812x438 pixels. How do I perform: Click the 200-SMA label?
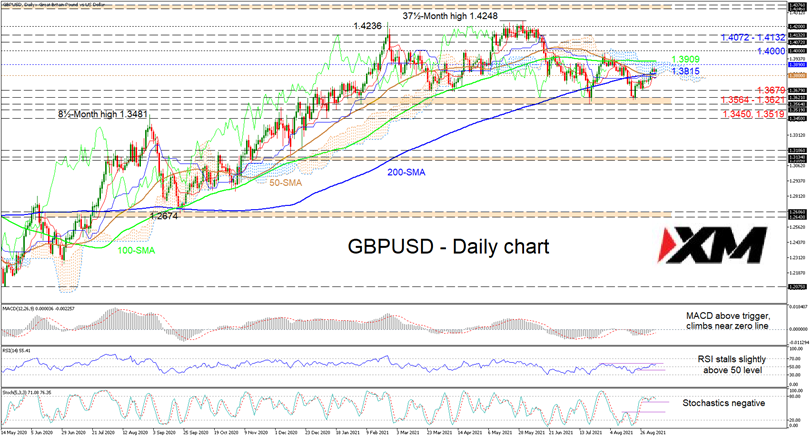click(x=407, y=172)
